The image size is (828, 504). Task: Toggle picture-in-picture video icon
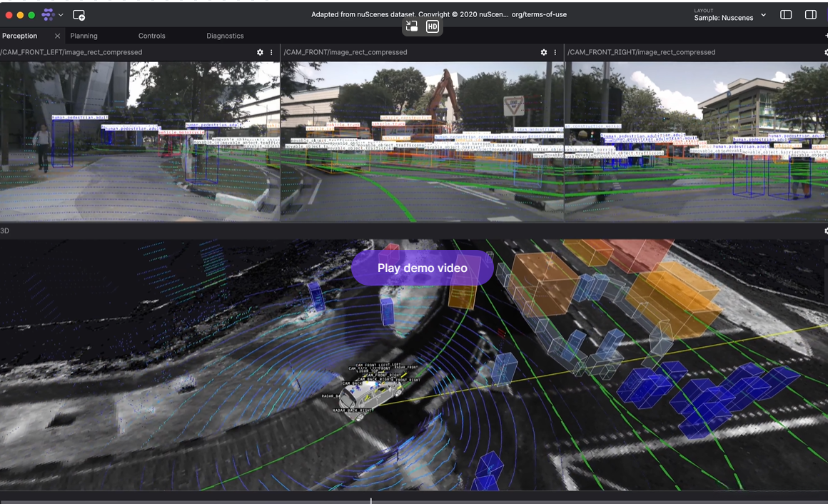412,26
